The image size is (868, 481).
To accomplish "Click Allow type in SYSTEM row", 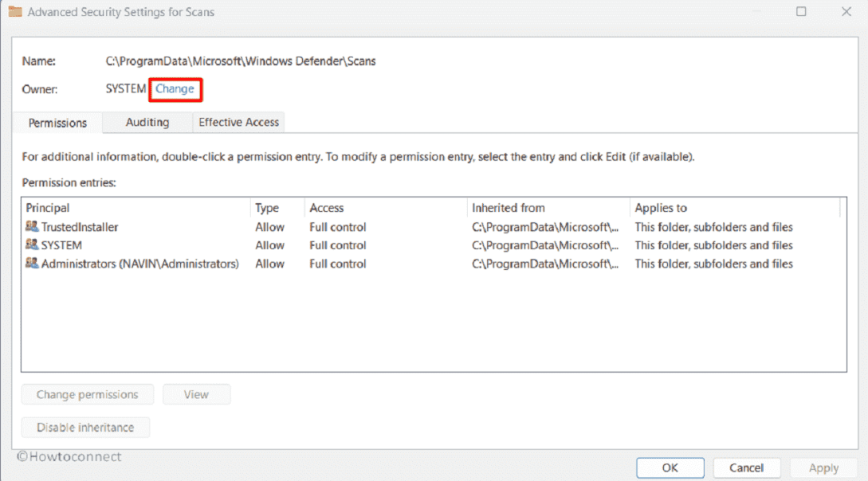I will (269, 245).
